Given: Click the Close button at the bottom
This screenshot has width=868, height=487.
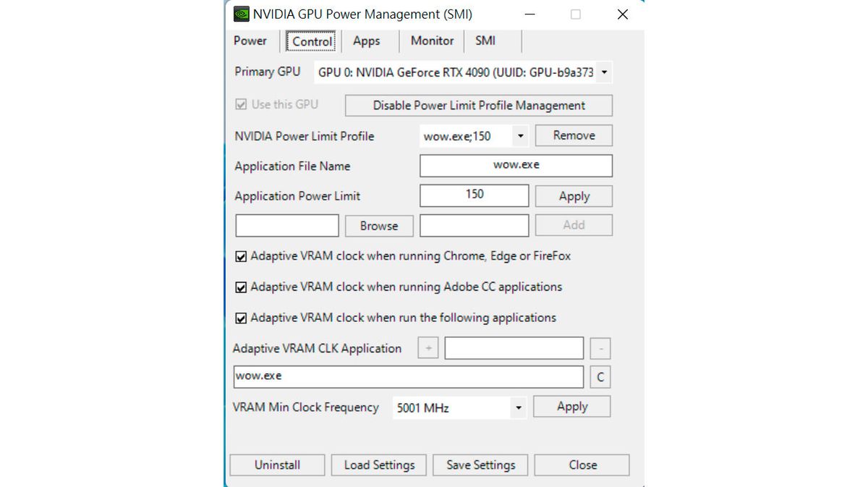Looking at the screenshot, I should tap(582, 465).
